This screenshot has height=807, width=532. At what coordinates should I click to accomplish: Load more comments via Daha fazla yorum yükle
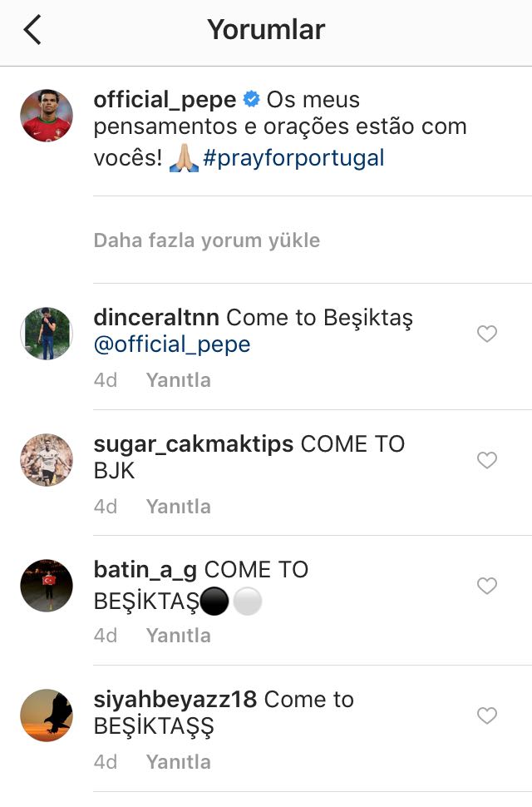point(207,240)
